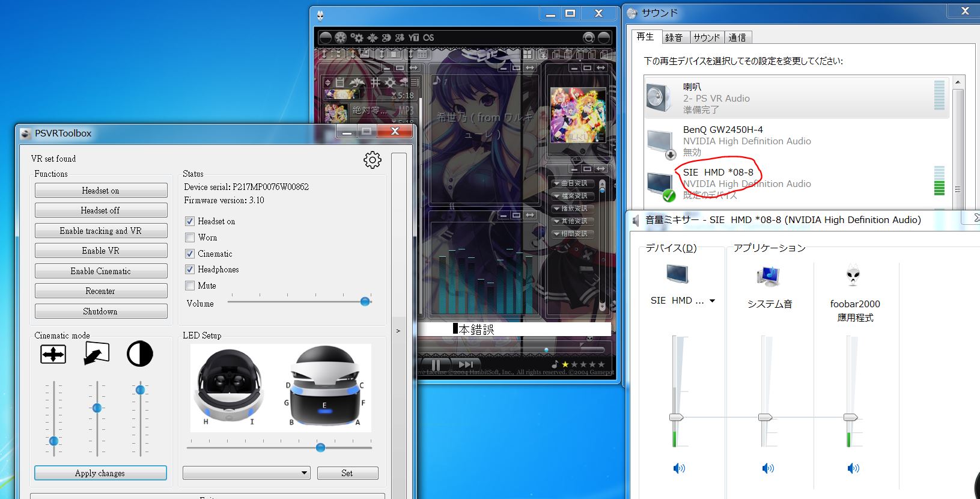Viewport: 980px width, 499px height.
Task: Click the album art thumbnail in foobar2000
Action: pos(578,115)
